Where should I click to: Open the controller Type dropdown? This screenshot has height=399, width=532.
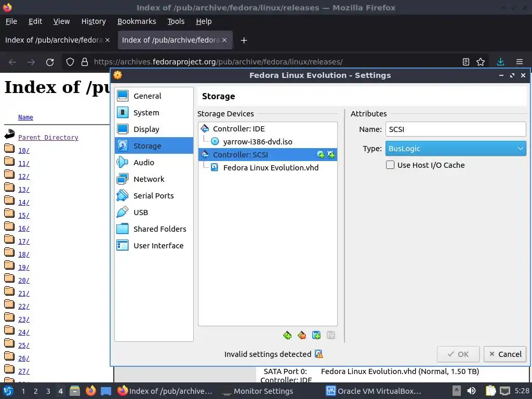(456, 149)
